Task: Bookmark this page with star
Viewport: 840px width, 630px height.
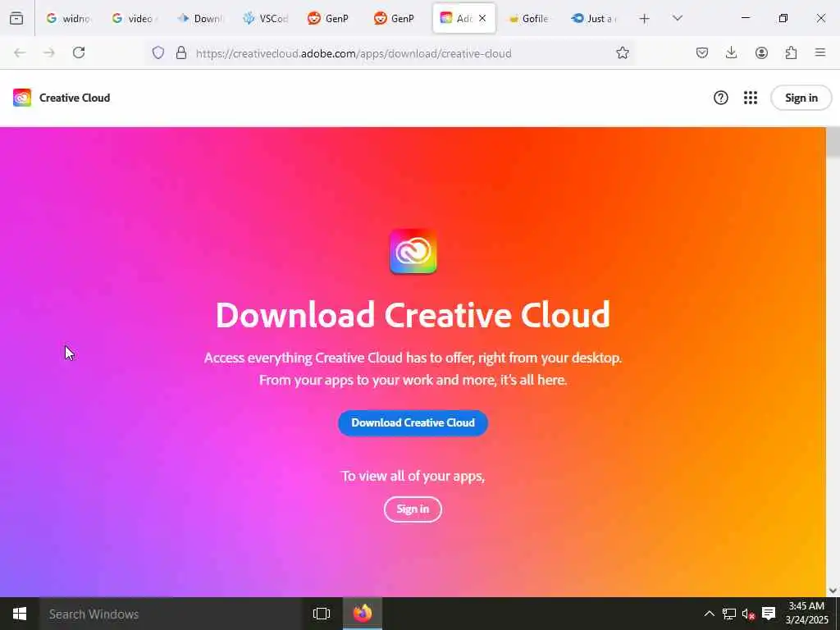Action: coord(622,52)
